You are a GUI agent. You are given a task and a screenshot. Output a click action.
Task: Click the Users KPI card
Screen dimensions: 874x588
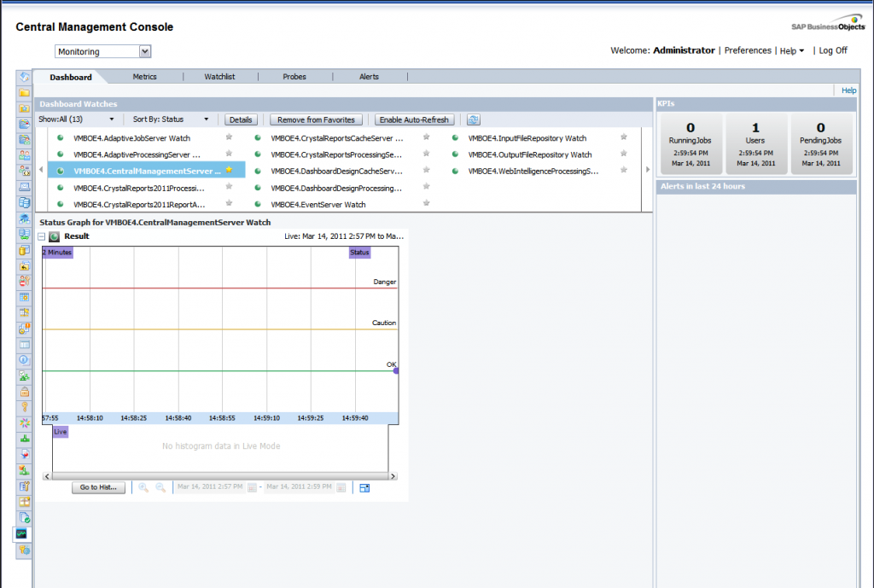click(755, 144)
